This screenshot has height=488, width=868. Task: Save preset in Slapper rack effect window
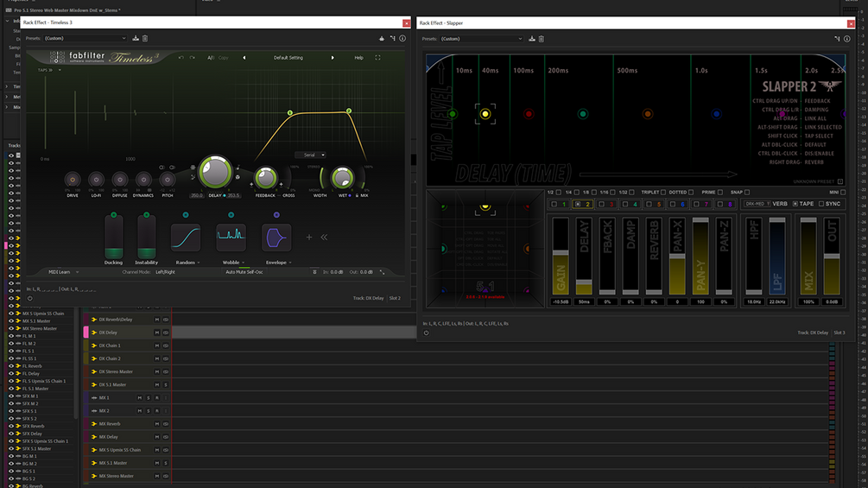532,39
